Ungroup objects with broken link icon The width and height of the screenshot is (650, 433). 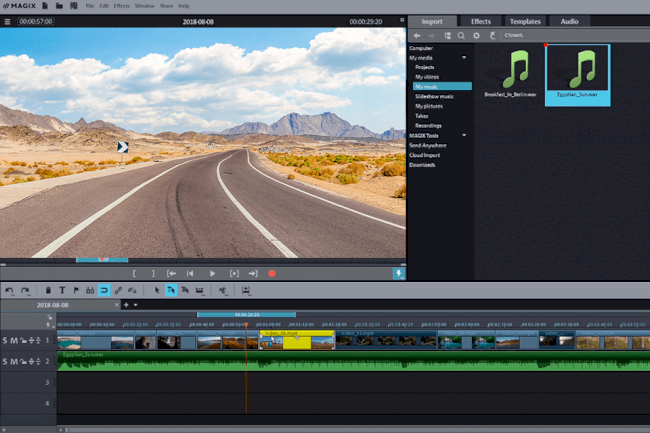[x=132, y=290]
